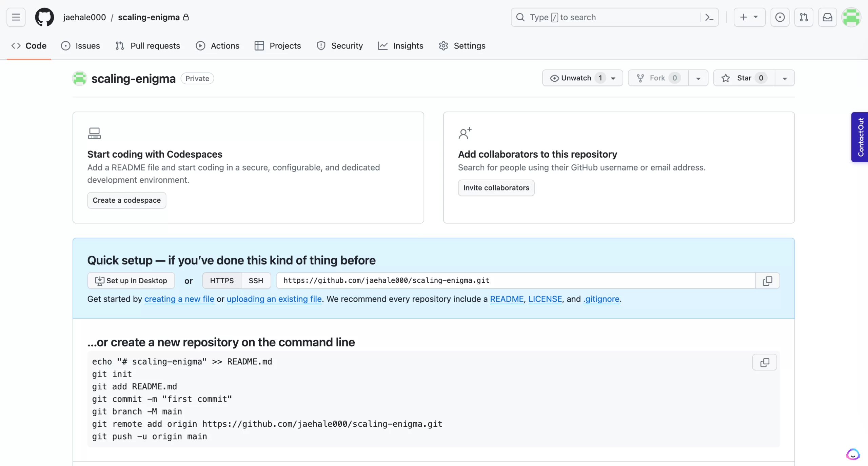Toggle between HTTPS and SSH

[255, 281]
